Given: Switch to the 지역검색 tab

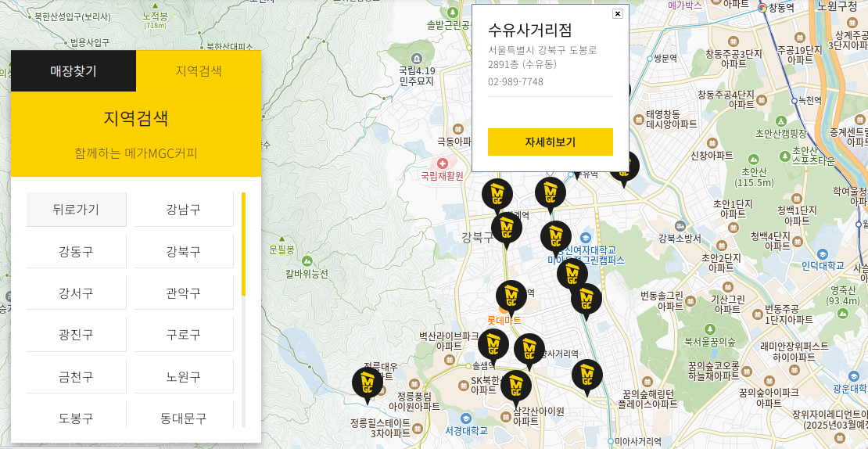Looking at the screenshot, I should click(198, 71).
